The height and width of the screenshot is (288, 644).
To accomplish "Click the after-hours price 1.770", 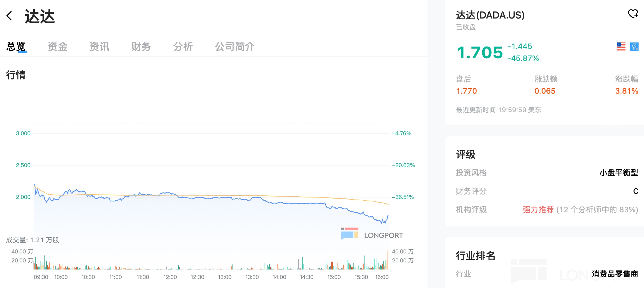I will click(x=467, y=91).
